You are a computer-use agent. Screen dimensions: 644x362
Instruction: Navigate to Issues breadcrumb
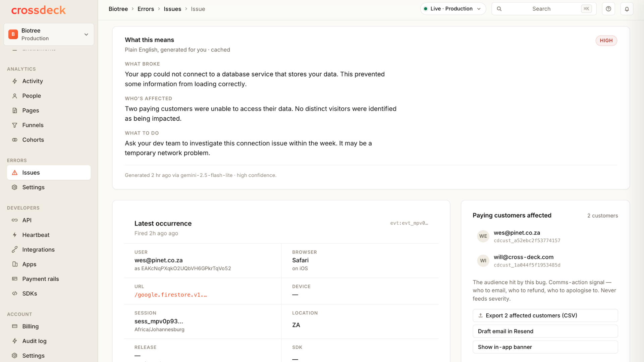(x=172, y=9)
